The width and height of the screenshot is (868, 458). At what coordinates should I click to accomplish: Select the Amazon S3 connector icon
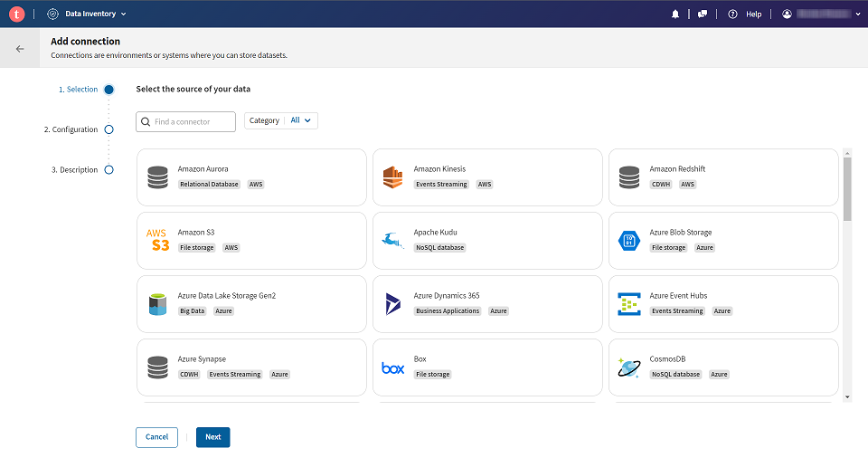(x=158, y=240)
